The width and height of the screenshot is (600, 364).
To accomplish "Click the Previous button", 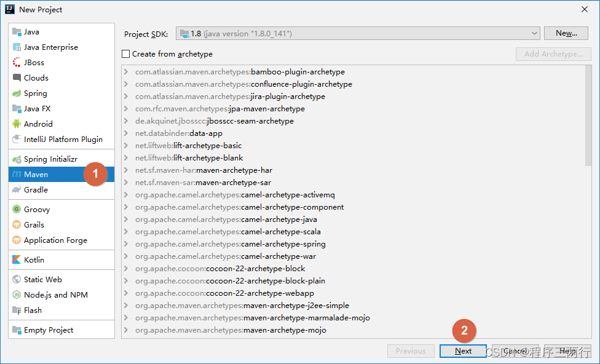I will [x=411, y=351].
